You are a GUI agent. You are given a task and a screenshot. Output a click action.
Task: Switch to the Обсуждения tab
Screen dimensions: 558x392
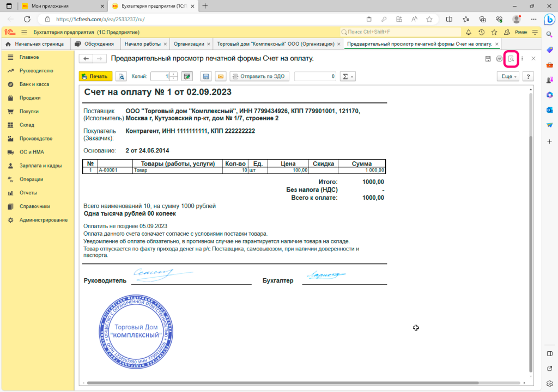pyautogui.click(x=95, y=44)
